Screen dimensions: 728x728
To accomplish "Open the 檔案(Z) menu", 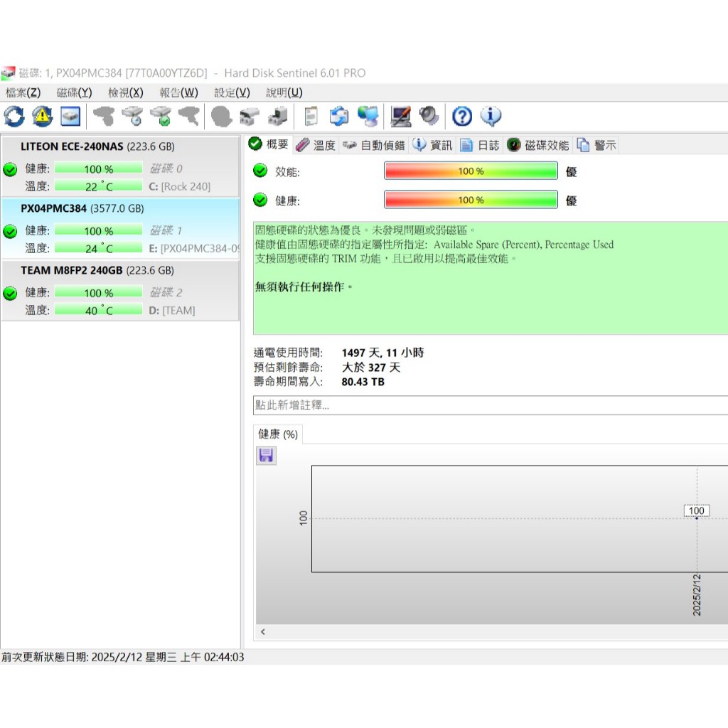I will (23, 92).
